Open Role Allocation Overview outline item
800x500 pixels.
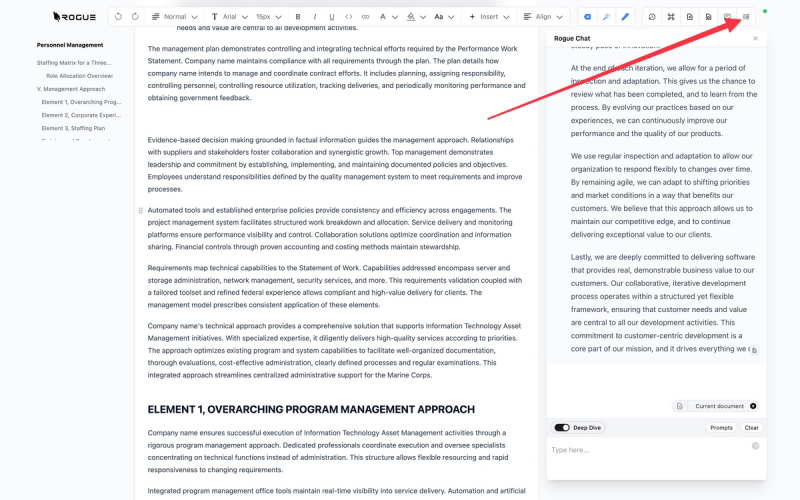[x=80, y=76]
